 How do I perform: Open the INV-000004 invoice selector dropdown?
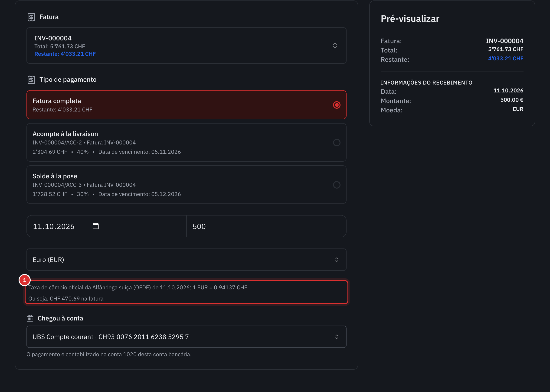(x=187, y=46)
